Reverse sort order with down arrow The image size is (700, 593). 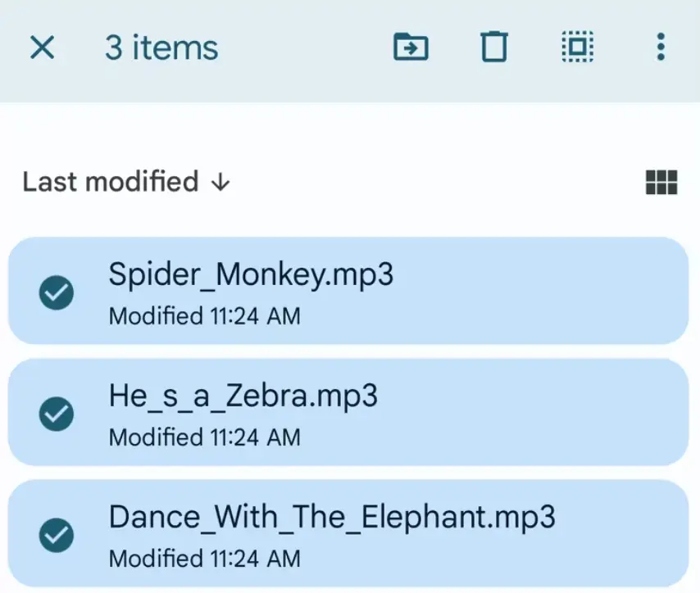[x=220, y=182]
